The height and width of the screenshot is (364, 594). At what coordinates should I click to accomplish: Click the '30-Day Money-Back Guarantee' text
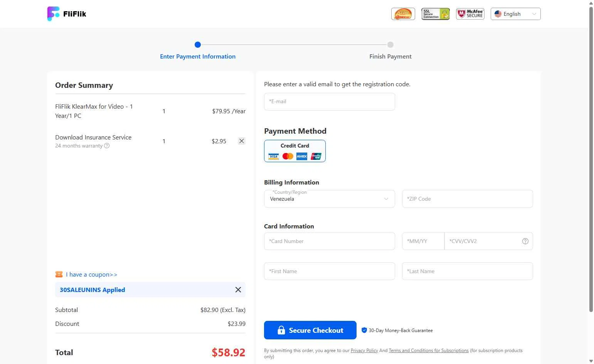click(x=400, y=330)
